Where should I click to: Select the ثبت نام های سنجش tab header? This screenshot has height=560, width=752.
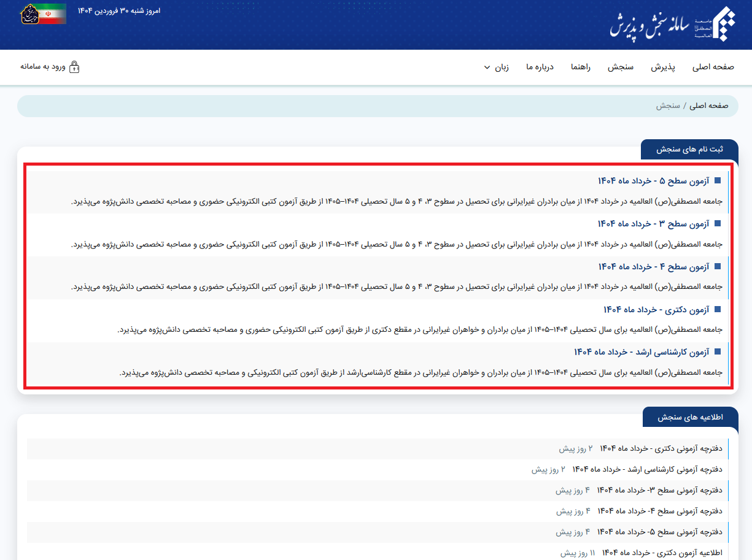click(x=689, y=149)
